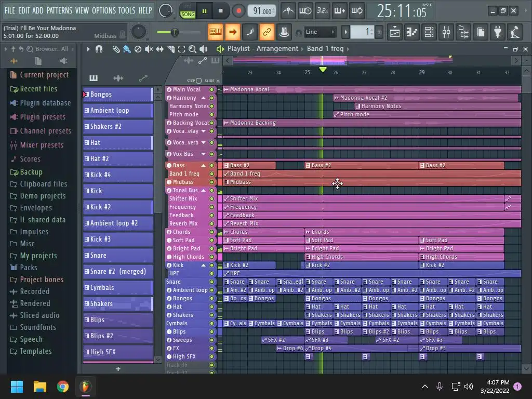Collapse the Harmony track group
Viewport: 532px width, 399px height.
click(x=204, y=98)
